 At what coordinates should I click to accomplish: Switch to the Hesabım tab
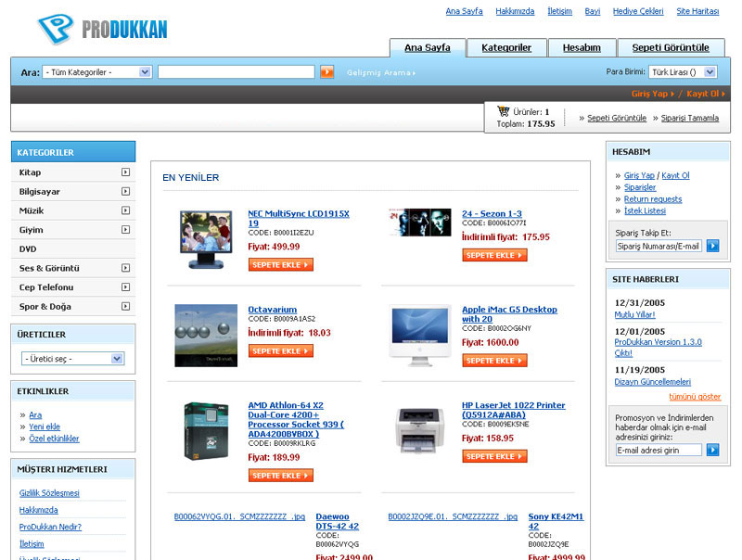[582, 48]
